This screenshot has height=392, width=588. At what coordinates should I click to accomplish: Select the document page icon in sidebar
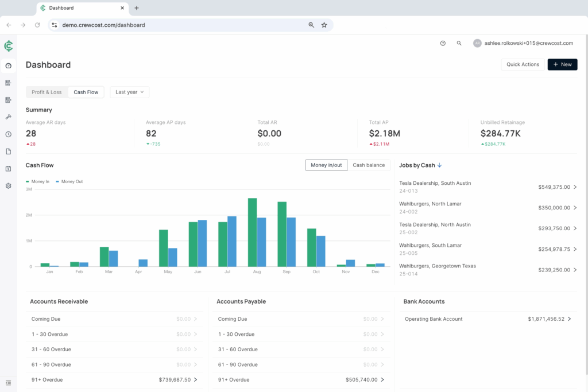pyautogui.click(x=8, y=152)
